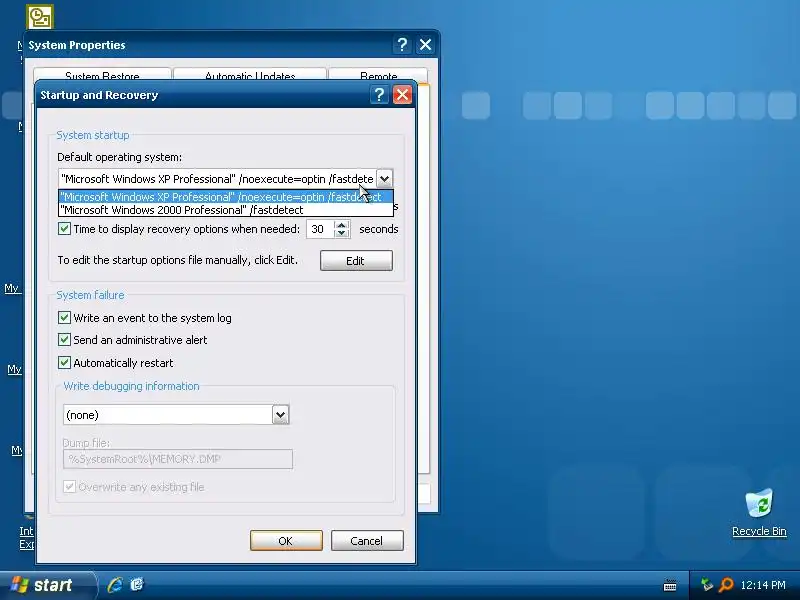Confirm Startup and Recovery with OK

286,541
